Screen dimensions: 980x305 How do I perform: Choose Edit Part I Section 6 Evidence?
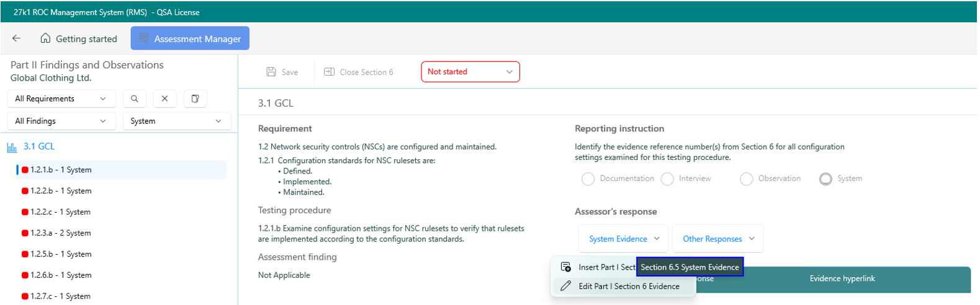coord(628,286)
